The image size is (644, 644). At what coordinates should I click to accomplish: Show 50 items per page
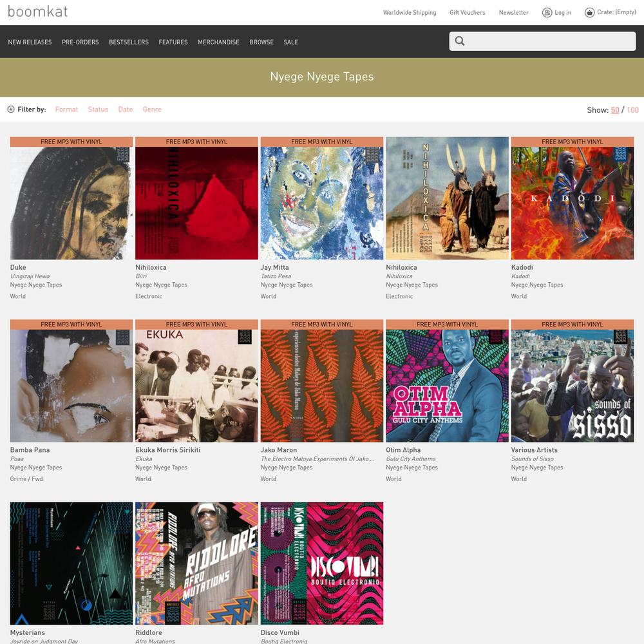coord(615,110)
